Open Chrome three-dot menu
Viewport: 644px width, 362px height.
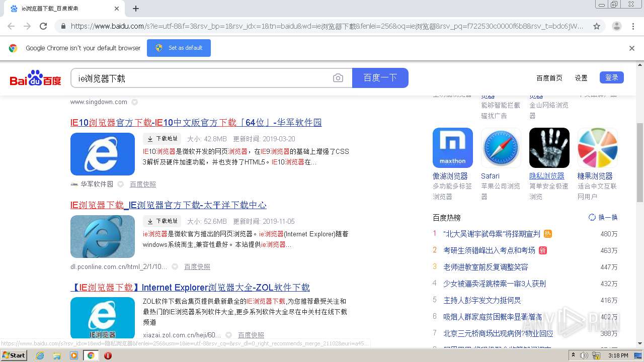[x=633, y=26]
